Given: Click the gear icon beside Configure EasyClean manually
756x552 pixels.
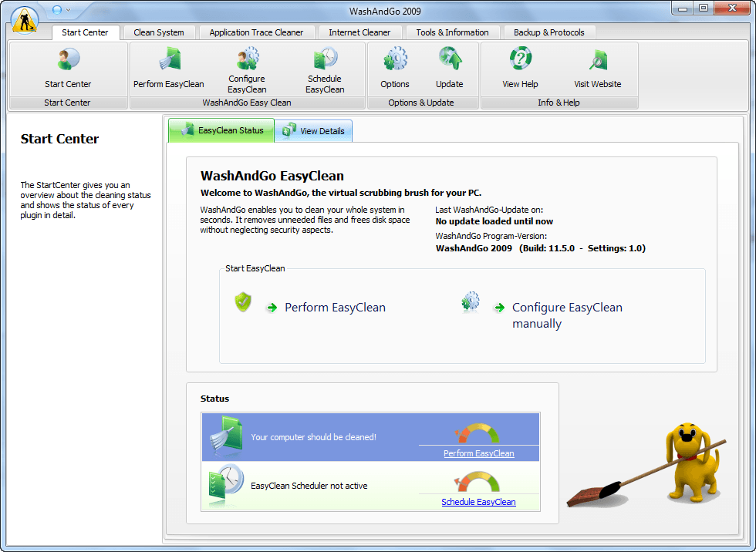Looking at the screenshot, I should point(470,302).
